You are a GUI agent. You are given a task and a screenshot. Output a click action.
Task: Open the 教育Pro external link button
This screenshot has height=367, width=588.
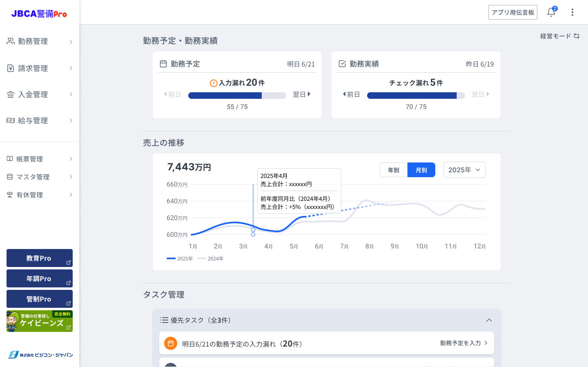40,258
